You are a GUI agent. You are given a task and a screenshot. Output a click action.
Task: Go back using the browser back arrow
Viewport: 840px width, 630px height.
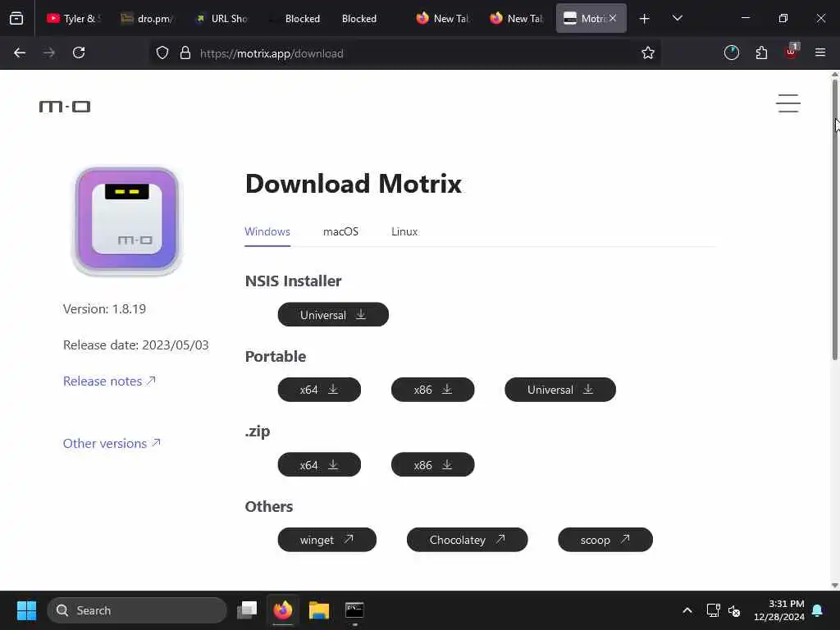point(20,53)
